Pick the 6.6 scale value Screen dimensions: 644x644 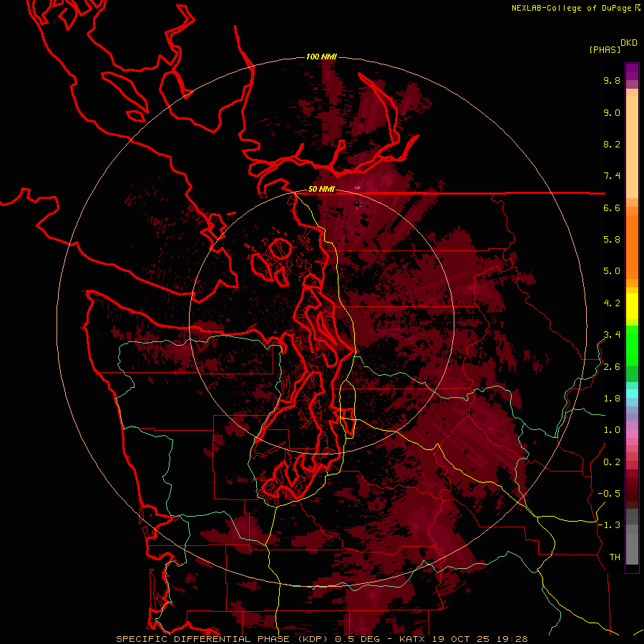(612, 208)
